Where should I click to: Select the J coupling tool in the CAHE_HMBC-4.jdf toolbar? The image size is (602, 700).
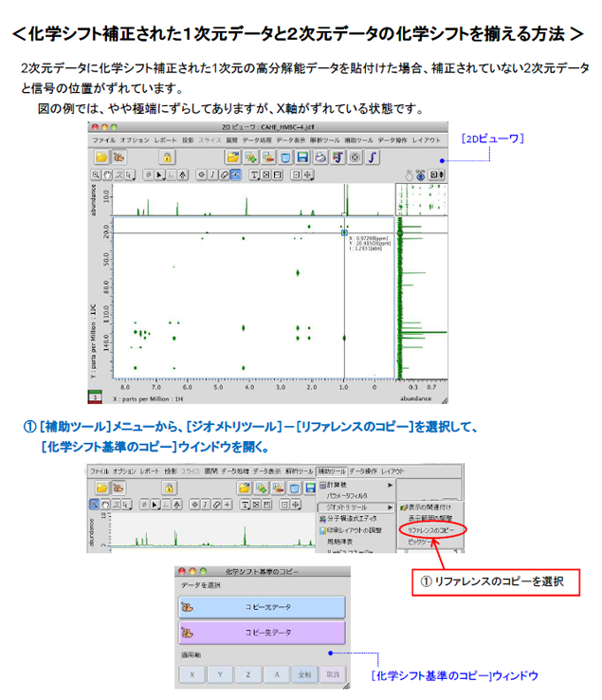pyautogui.click(x=213, y=175)
